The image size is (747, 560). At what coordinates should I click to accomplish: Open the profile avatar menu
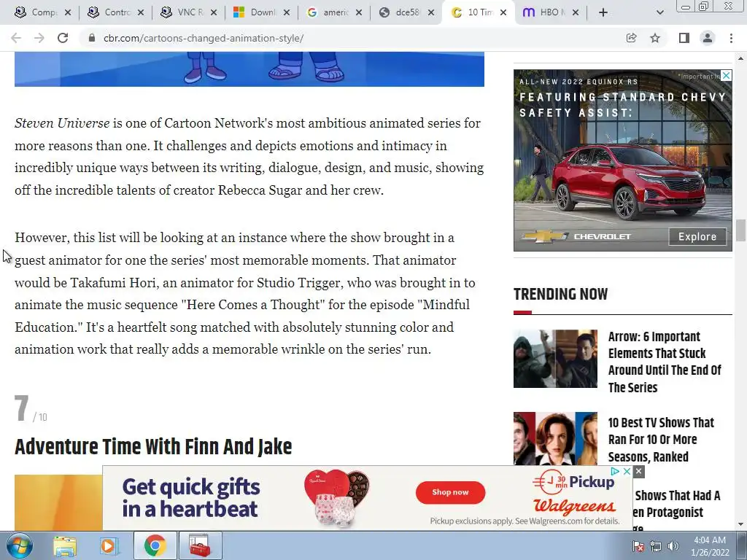[708, 38]
